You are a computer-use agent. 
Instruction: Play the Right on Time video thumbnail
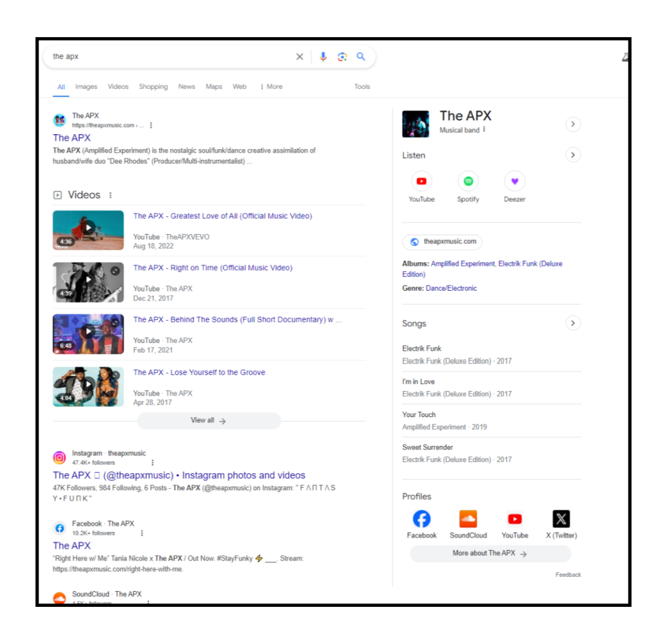pos(88,282)
